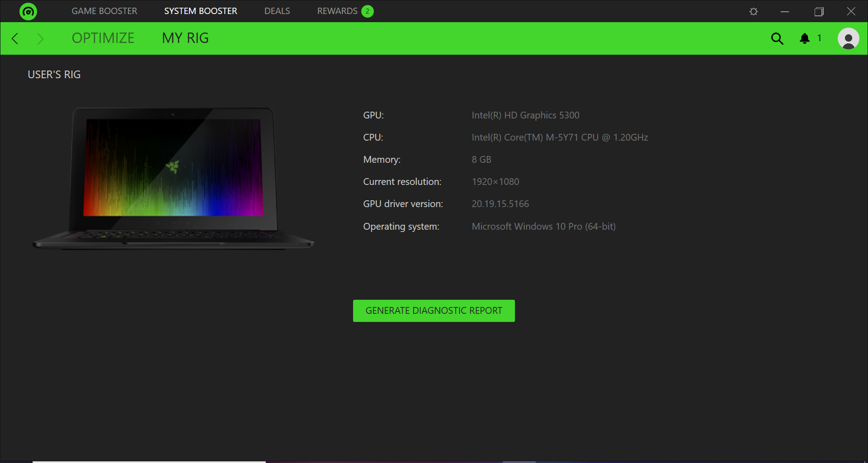The width and height of the screenshot is (868, 463).
Task: Select the GPU value Intel HD Graphics 5300
Action: pyautogui.click(x=525, y=115)
